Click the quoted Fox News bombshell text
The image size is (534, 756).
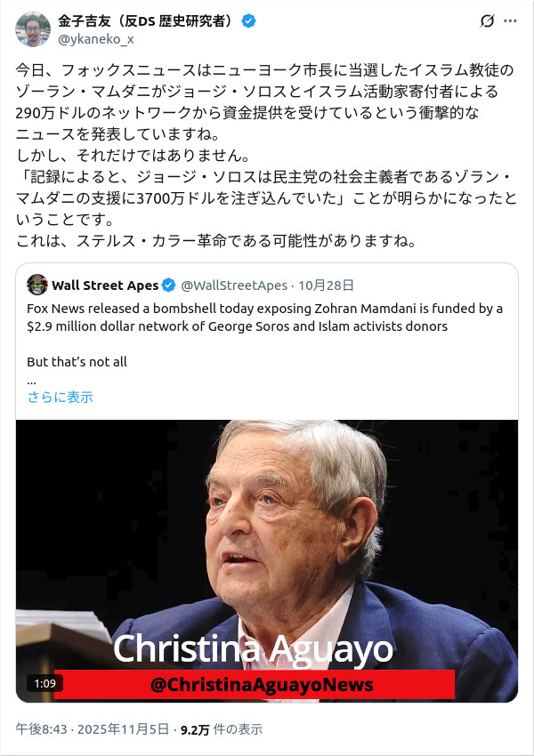[x=264, y=318]
